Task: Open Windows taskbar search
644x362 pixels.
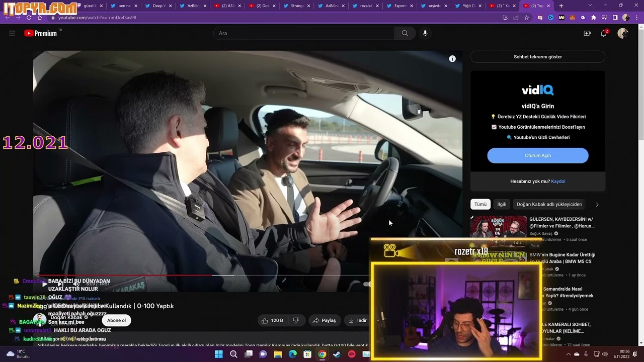Action: pos(233,354)
